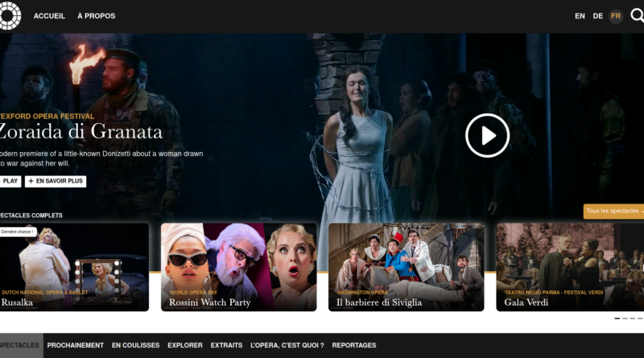The width and height of the screenshot is (644, 358).
Task: Switch language to DE
Action: point(598,16)
